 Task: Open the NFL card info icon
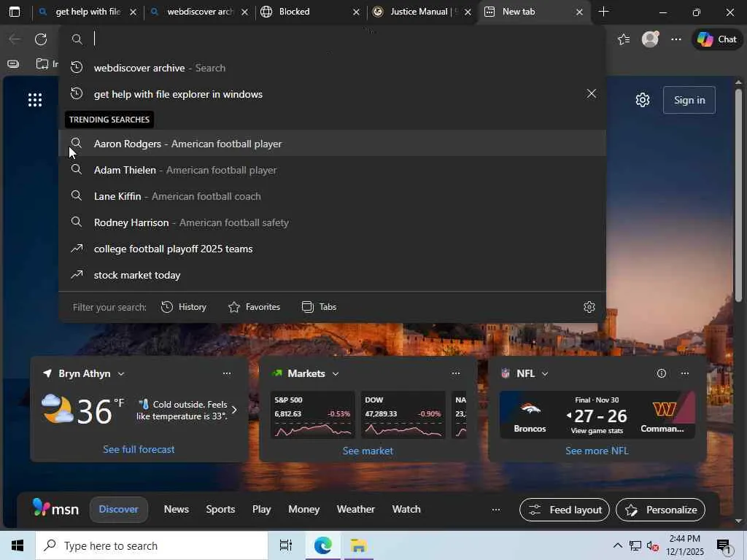tap(662, 374)
